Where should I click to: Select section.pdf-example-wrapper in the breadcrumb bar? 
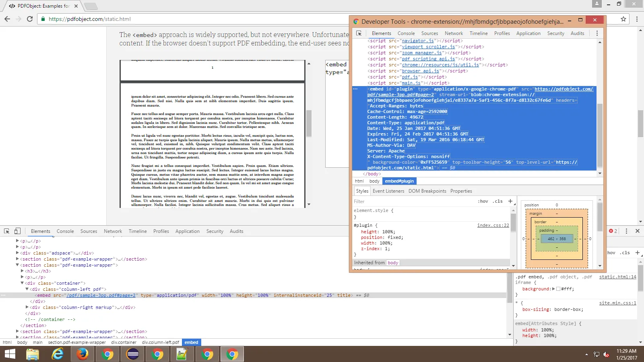click(77, 342)
